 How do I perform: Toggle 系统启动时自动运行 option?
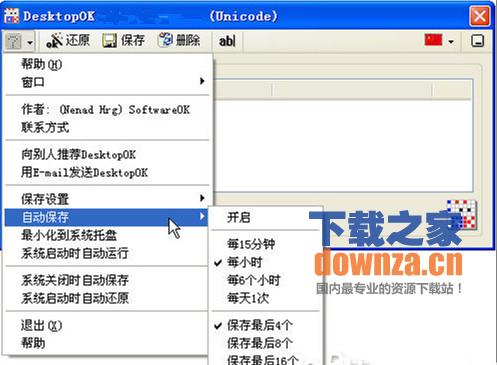[x=106, y=253]
